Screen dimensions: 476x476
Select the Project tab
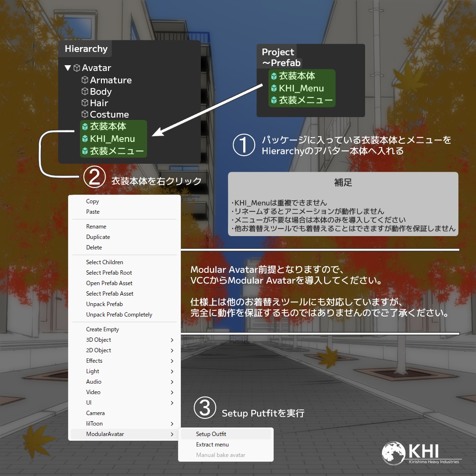tap(278, 52)
